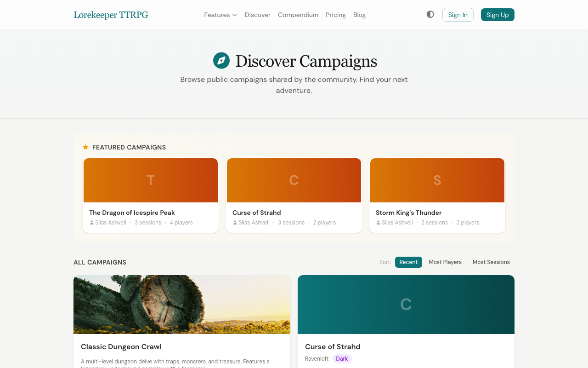Screen dimensions: 588x368
Task: Click the person icon on featured Curse of Strahd card
Action: click(x=234, y=222)
